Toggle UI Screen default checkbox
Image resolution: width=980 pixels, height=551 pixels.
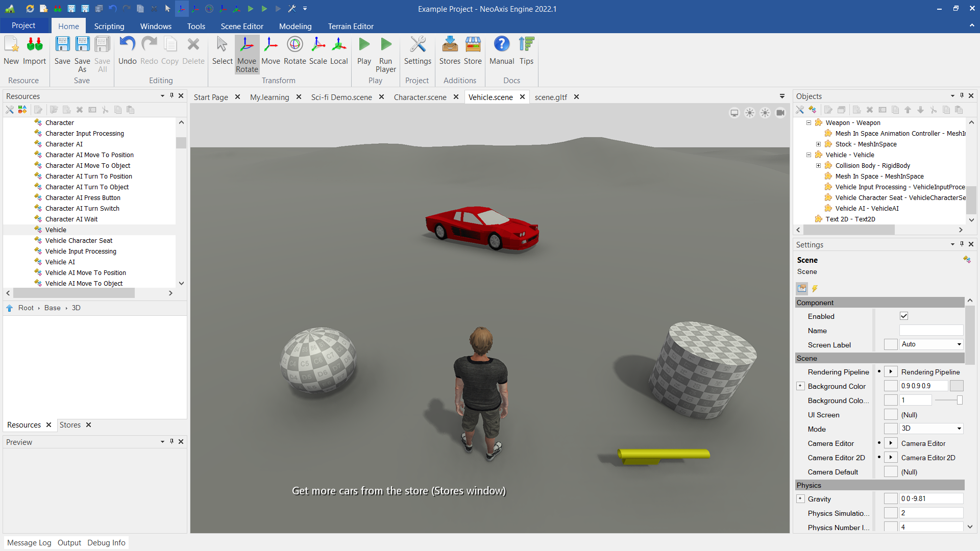[891, 415]
